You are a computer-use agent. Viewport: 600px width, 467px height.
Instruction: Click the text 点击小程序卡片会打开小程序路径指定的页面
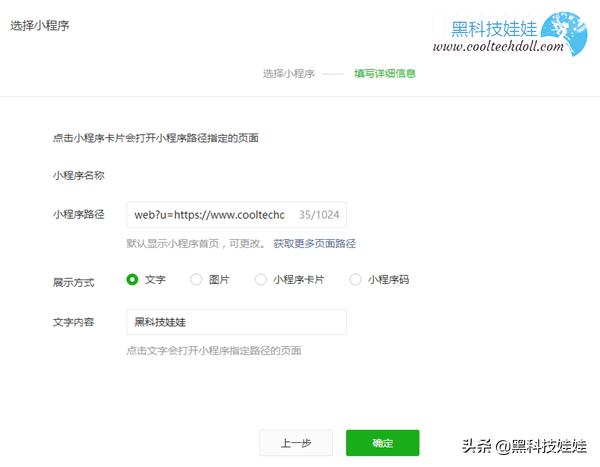(x=156, y=138)
